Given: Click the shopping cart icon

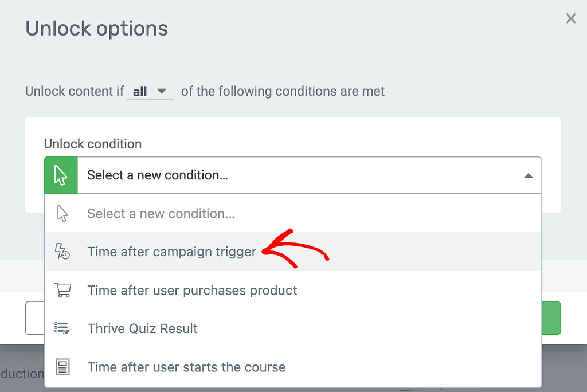Looking at the screenshot, I should tap(62, 290).
